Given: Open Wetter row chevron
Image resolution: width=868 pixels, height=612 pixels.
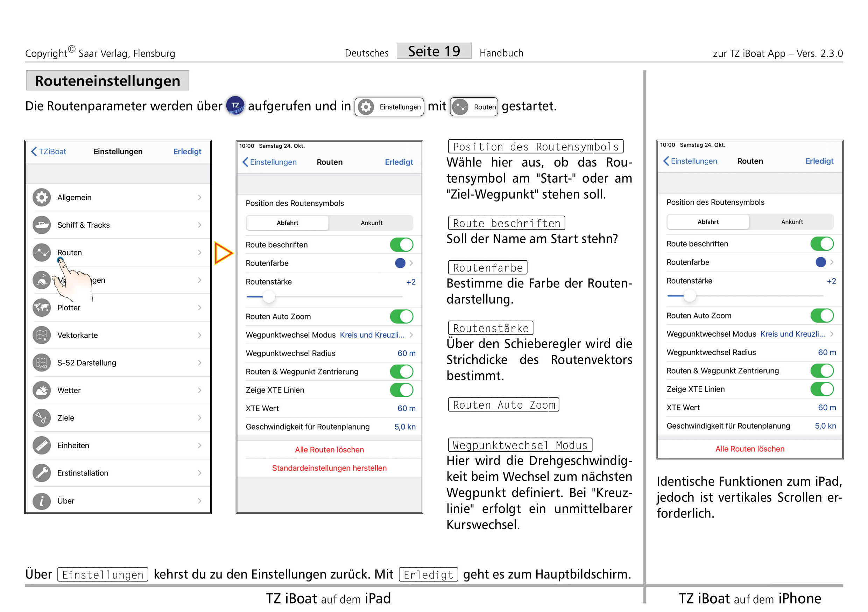Looking at the screenshot, I should tap(200, 391).
